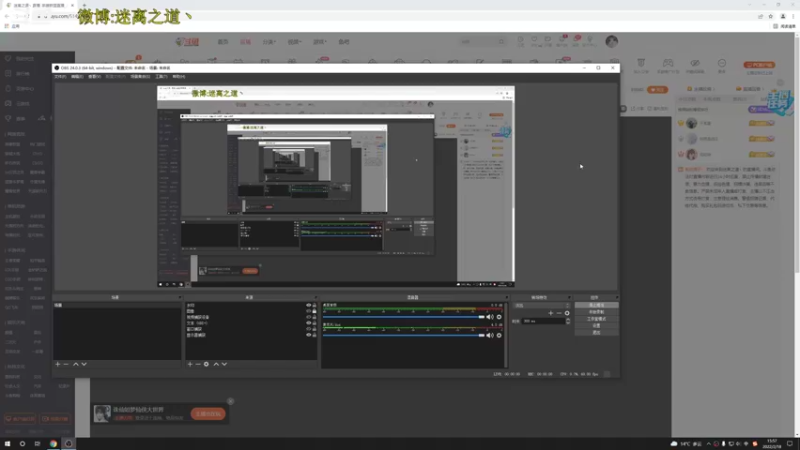Open the 编辑 menu in OBS
Viewport: 800px width, 450px height.
(77, 77)
